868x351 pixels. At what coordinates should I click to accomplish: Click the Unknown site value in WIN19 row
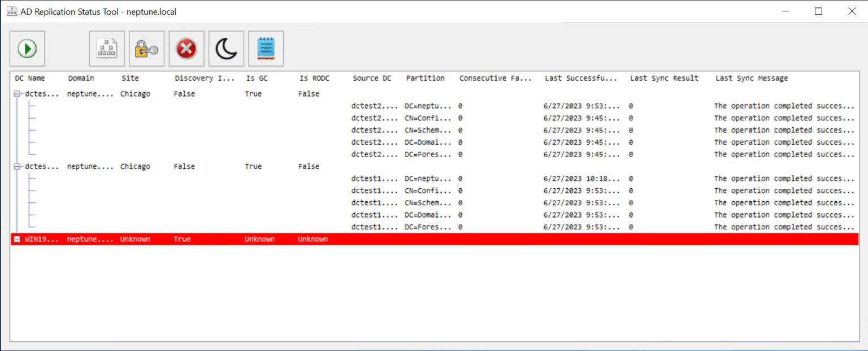pyautogui.click(x=135, y=239)
